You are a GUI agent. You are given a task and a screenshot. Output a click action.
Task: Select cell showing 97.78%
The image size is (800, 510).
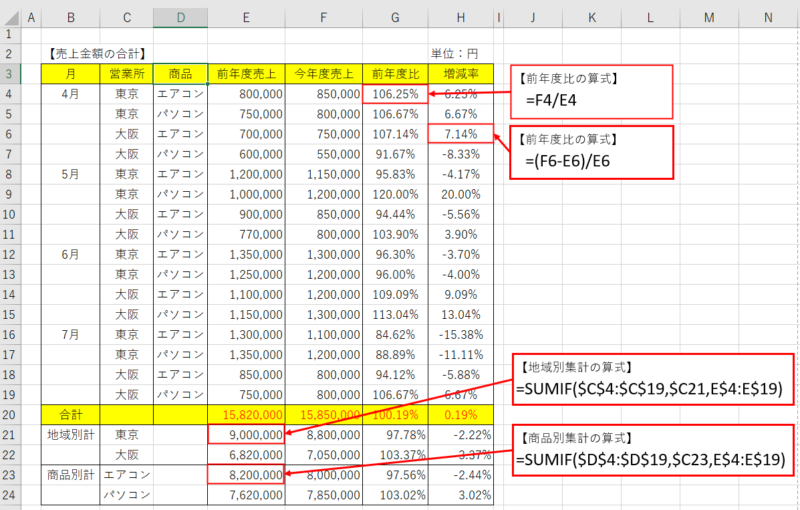point(395,435)
